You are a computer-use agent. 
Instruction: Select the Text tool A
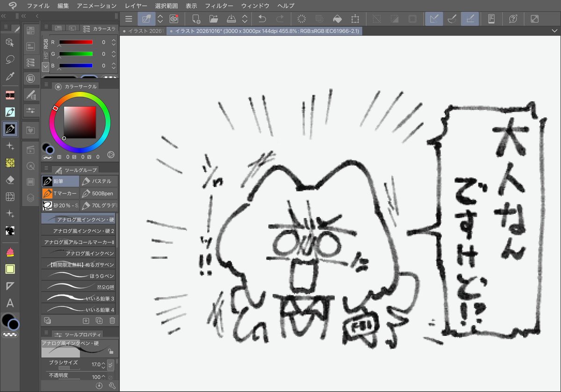coord(10,303)
